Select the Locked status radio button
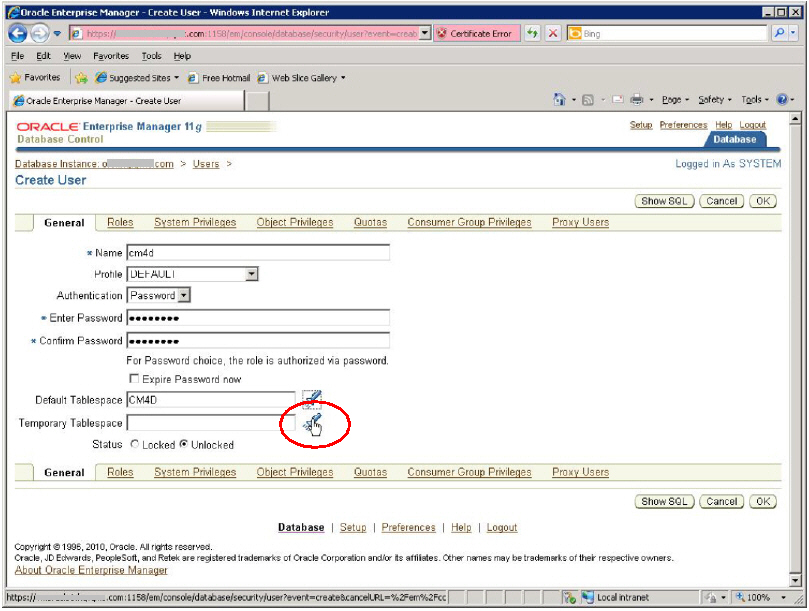 click(x=134, y=445)
